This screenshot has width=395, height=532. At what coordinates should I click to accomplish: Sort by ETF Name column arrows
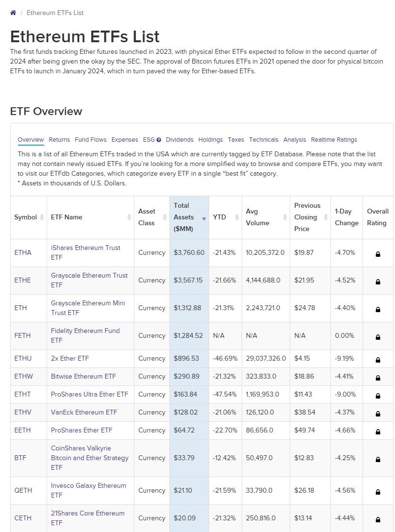(129, 217)
